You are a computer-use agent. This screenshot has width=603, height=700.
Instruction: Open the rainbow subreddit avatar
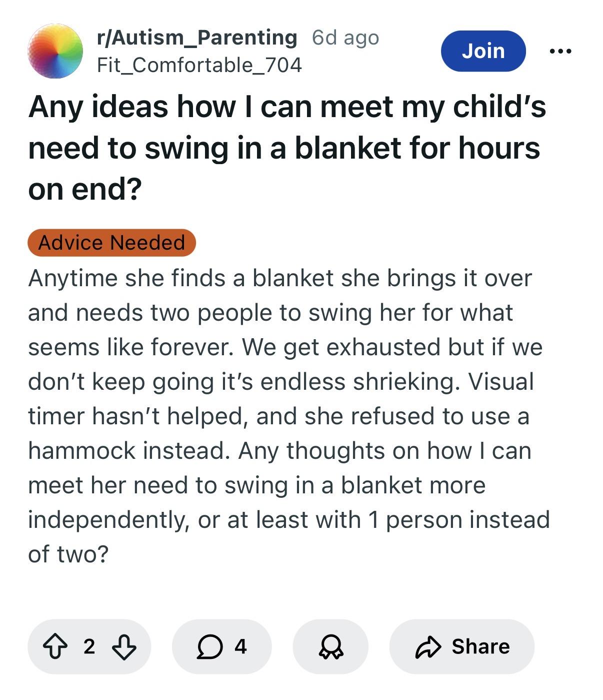pos(55,51)
